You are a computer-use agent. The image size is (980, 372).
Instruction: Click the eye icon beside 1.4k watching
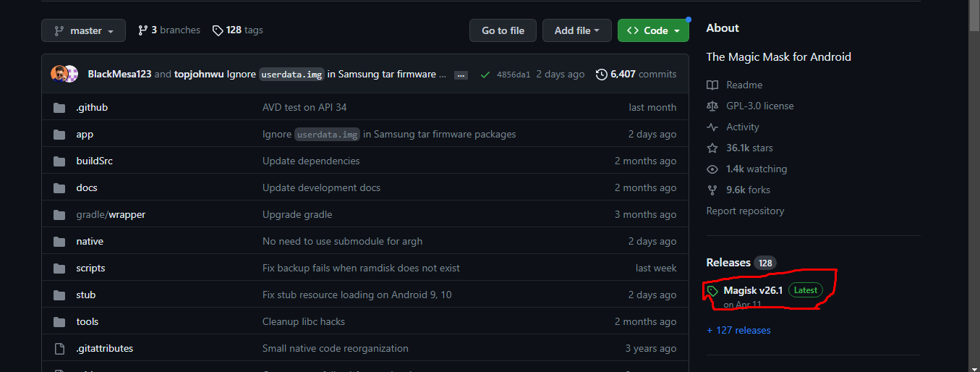click(x=712, y=169)
